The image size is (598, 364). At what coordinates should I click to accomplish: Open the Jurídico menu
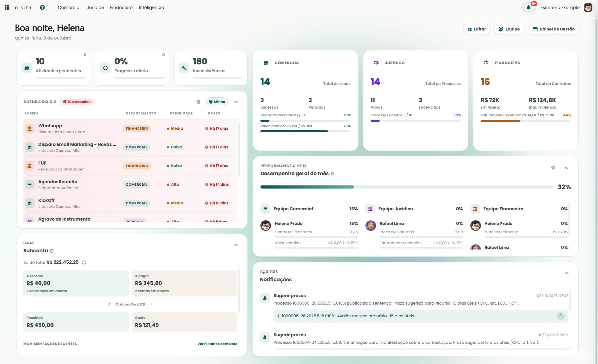[x=95, y=7]
